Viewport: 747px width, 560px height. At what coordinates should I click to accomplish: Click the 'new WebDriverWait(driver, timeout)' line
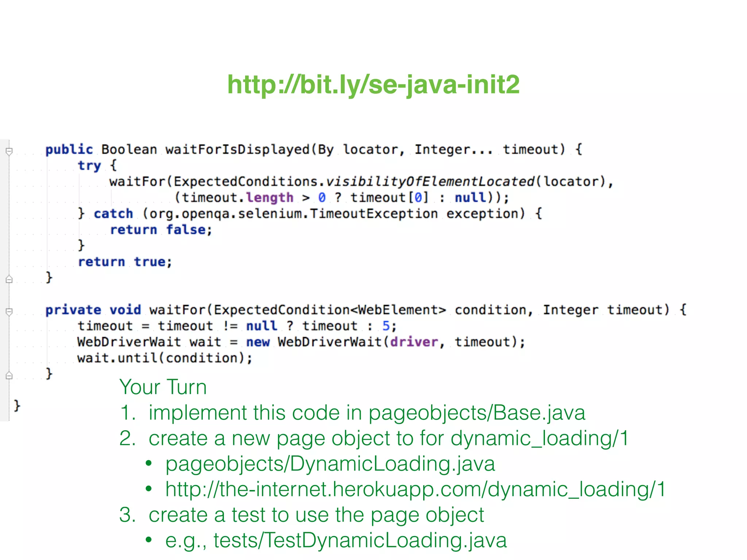tap(301, 342)
